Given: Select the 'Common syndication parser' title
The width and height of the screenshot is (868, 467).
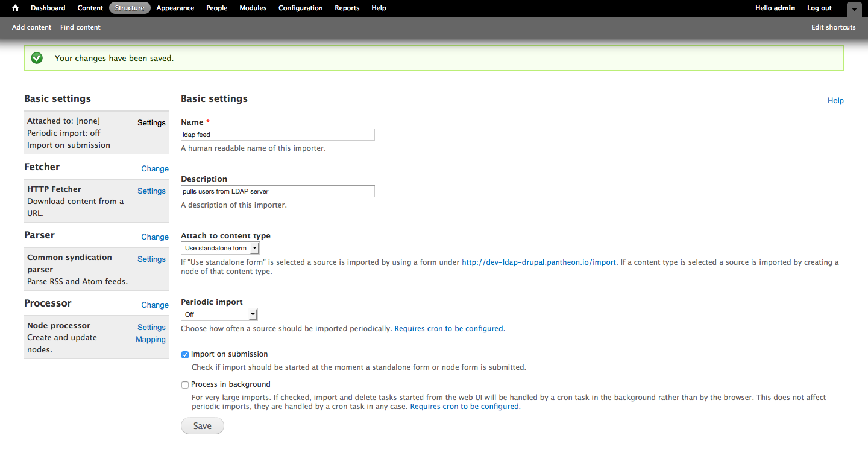Looking at the screenshot, I should click(69, 263).
